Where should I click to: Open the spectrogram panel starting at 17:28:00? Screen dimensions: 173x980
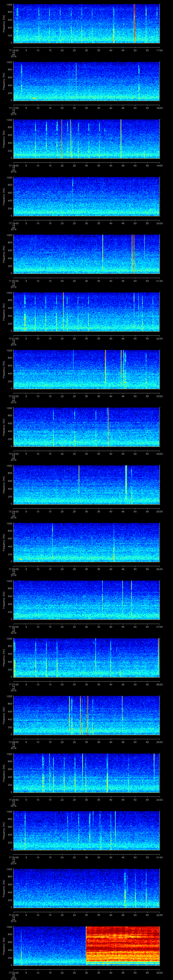[86, 715]
